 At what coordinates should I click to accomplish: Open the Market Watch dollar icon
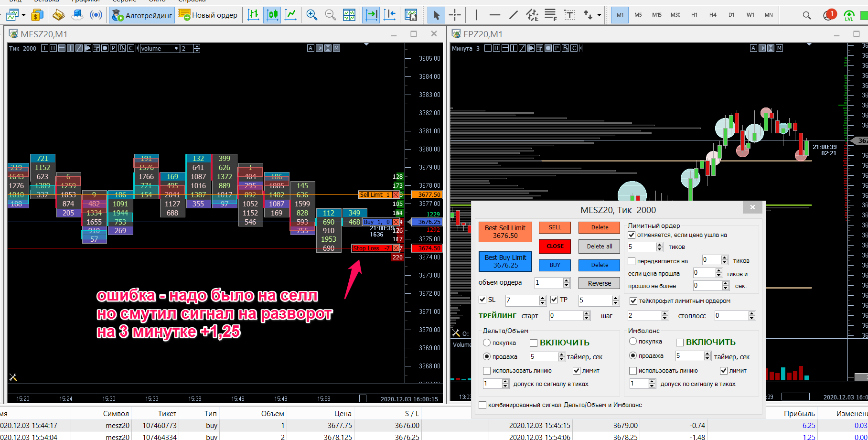click(x=37, y=15)
